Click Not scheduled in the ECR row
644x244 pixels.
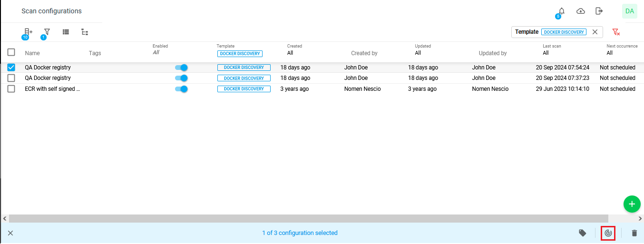click(617, 89)
